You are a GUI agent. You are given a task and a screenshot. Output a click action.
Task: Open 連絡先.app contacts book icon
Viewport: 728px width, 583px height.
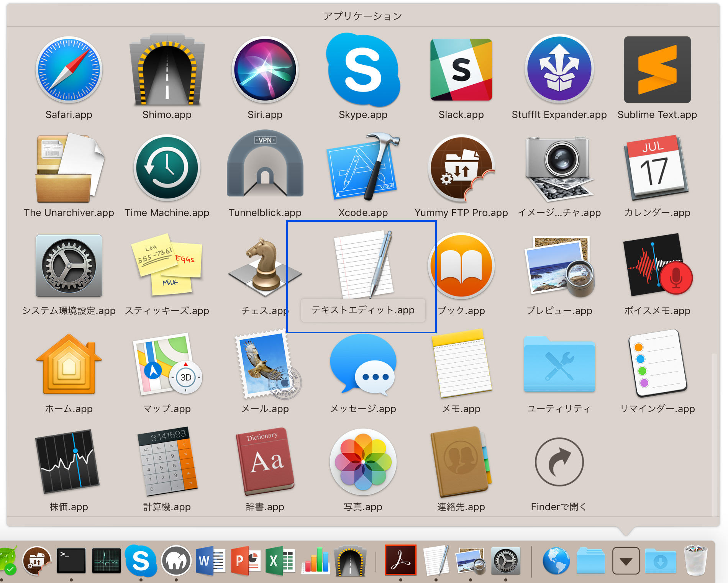pyautogui.click(x=461, y=462)
